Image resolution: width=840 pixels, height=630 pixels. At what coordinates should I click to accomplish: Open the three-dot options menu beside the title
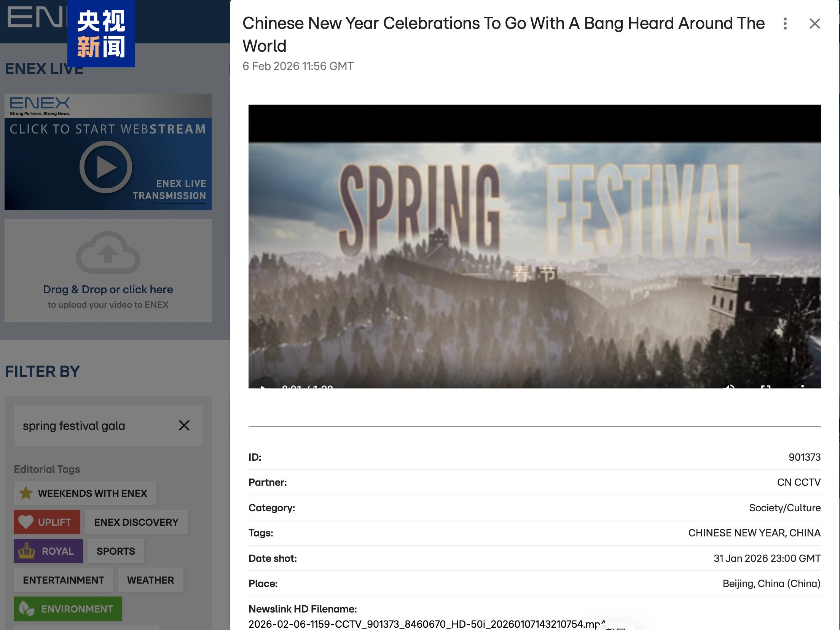[785, 24]
